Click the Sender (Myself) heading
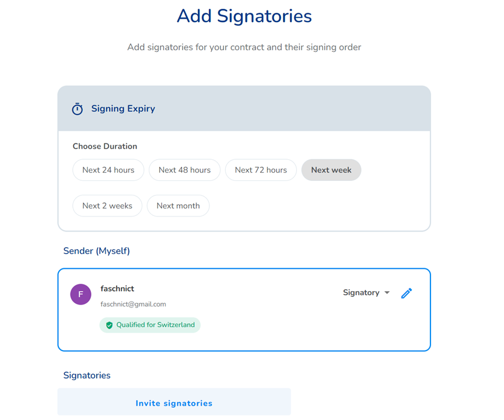This screenshot has height=420, width=504. coord(96,251)
